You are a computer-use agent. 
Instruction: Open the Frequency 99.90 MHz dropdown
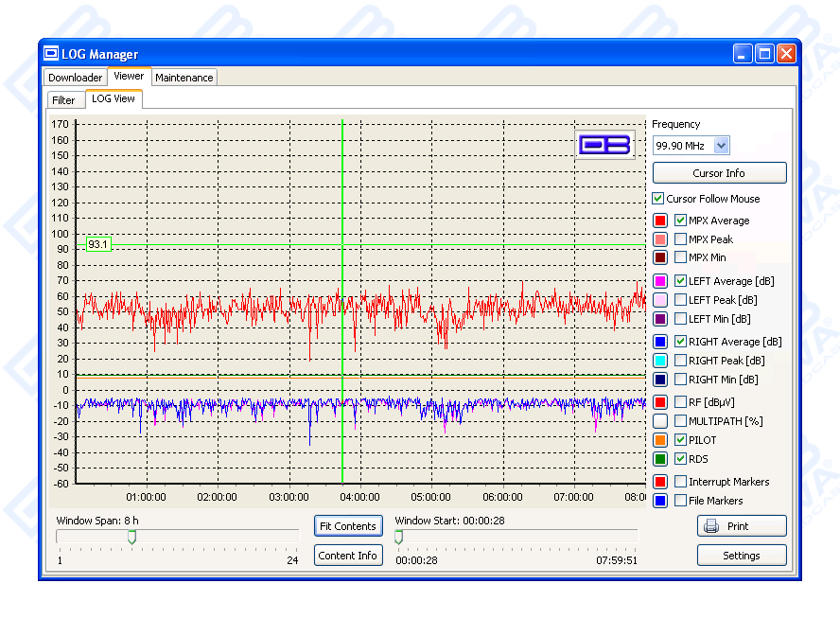pos(722,146)
